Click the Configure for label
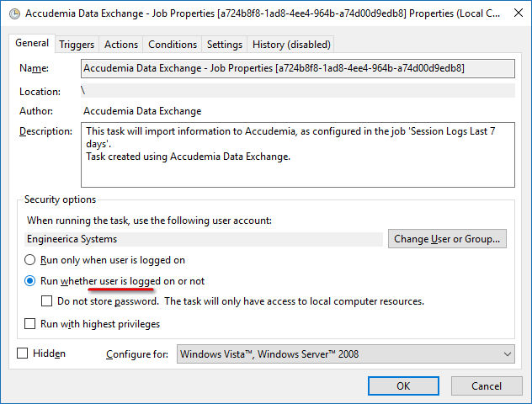Screen dimensions: 532x404 [x=137, y=354]
